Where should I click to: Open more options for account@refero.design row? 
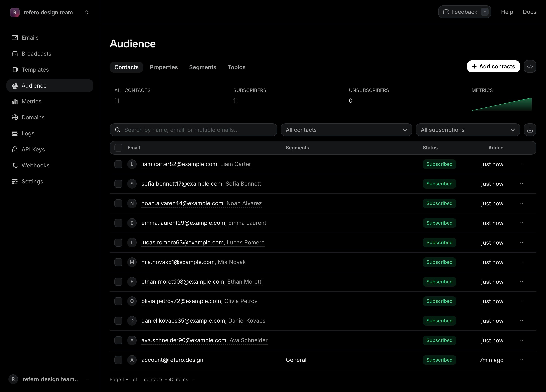(522, 360)
